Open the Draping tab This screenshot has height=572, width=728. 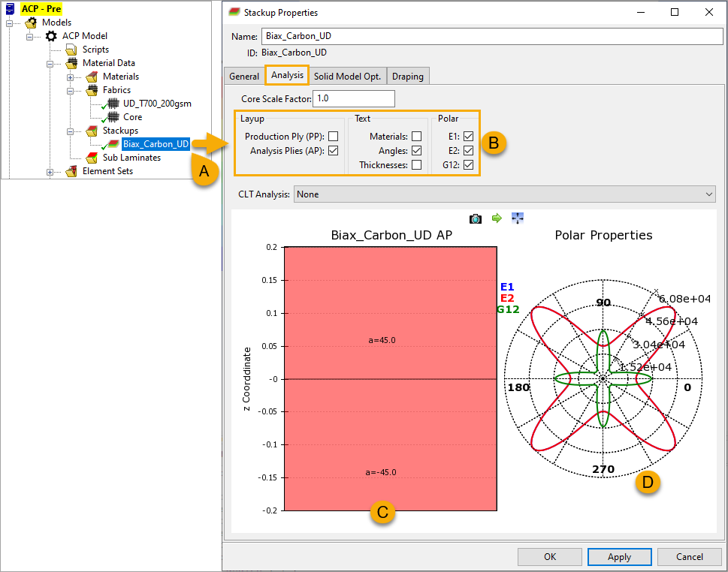pos(408,76)
